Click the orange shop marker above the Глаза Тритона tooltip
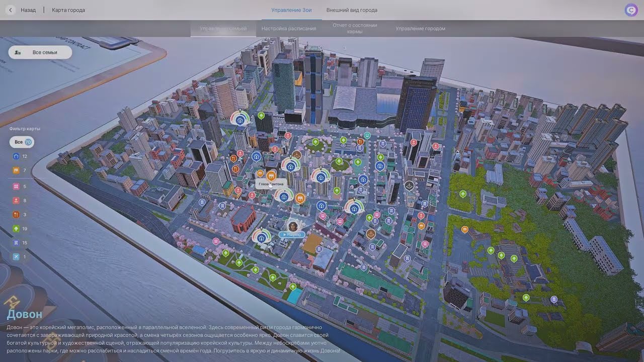 (272, 175)
